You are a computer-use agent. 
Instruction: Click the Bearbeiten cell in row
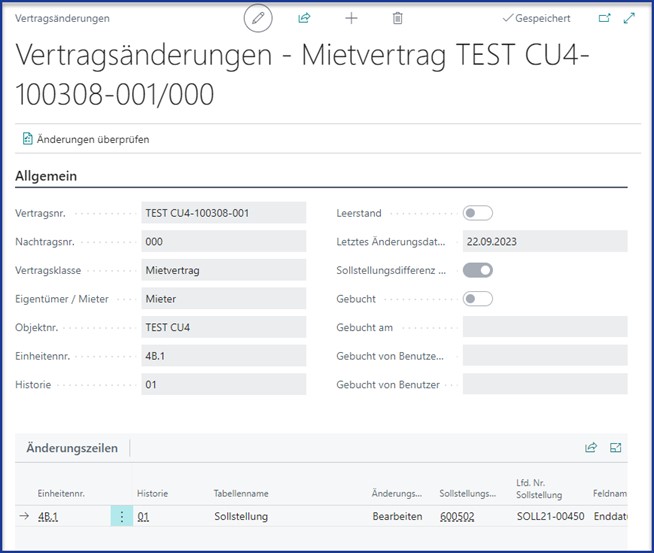pyautogui.click(x=397, y=516)
